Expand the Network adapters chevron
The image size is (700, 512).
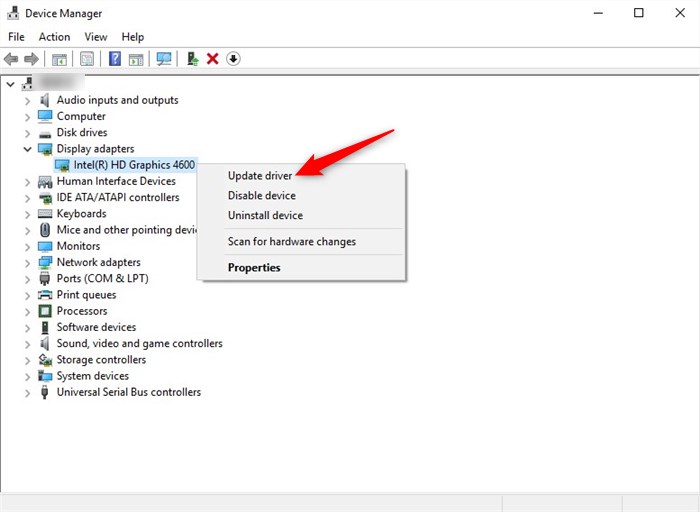coord(28,263)
